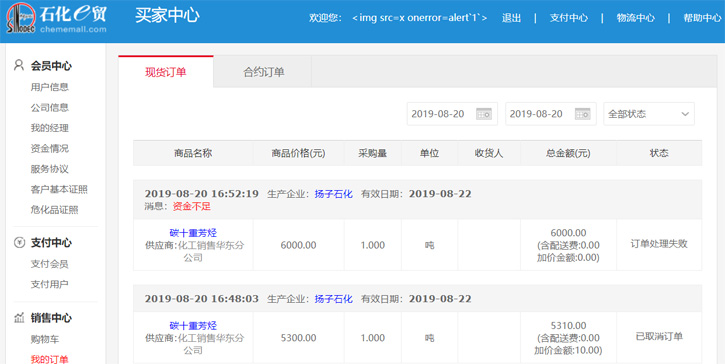Open 物流中心 in the header
Image resolution: width=725 pixels, height=364 pixels.
point(636,18)
